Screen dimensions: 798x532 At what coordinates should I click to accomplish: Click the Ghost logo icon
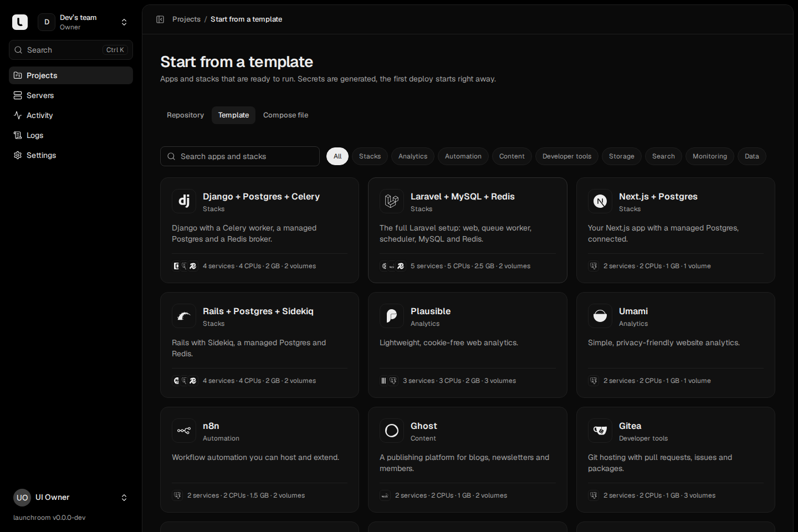[392, 431]
